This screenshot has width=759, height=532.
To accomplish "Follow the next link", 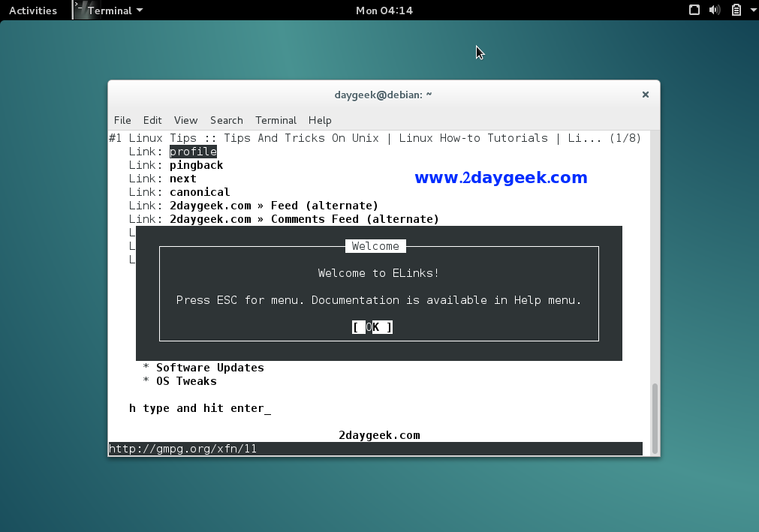I will click(x=183, y=179).
